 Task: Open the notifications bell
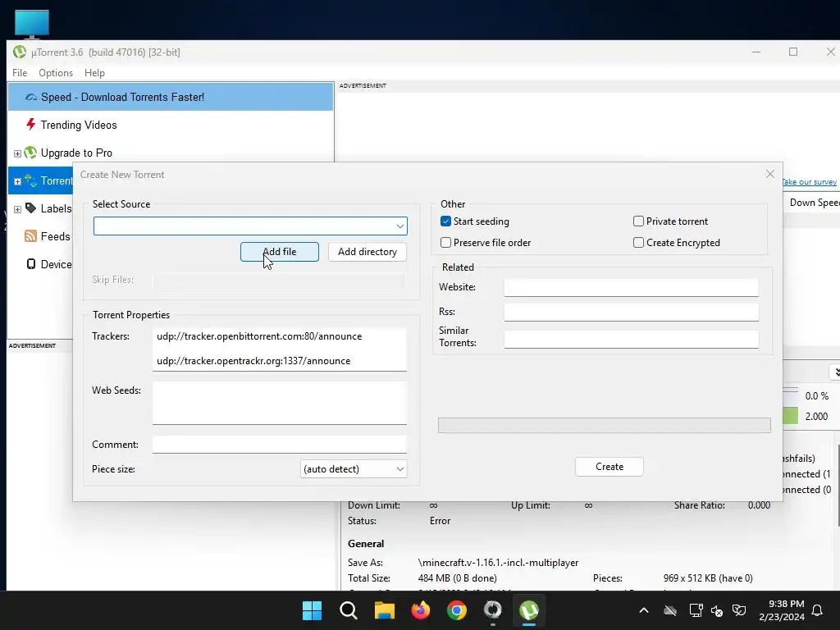coord(818,610)
